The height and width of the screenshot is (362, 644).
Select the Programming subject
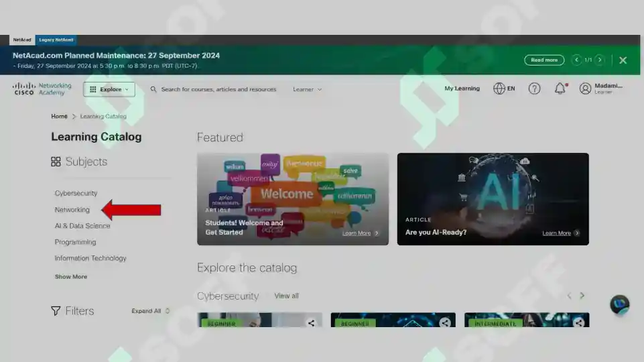pos(75,242)
